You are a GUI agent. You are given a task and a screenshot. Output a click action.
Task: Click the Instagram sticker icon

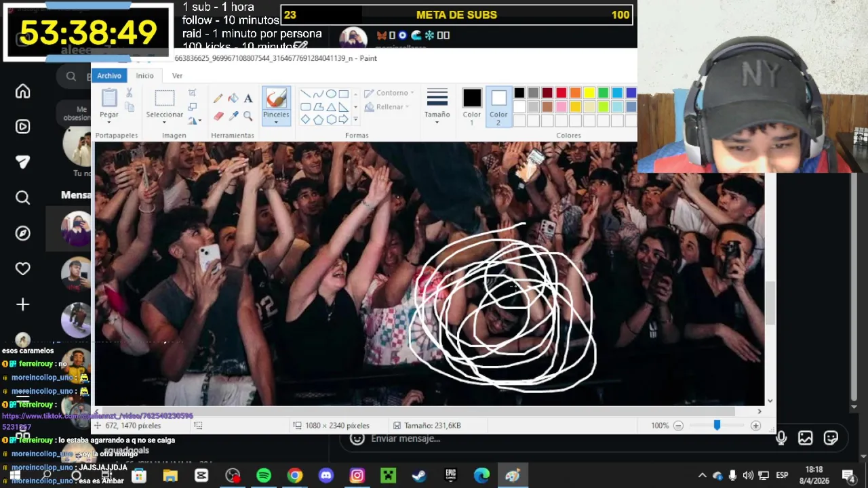pyautogui.click(x=831, y=438)
